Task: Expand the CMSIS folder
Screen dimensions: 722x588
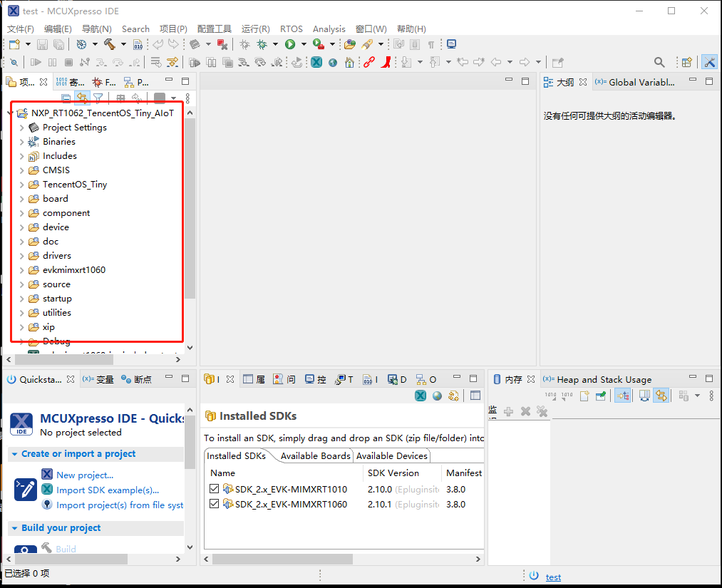Action: (21, 170)
